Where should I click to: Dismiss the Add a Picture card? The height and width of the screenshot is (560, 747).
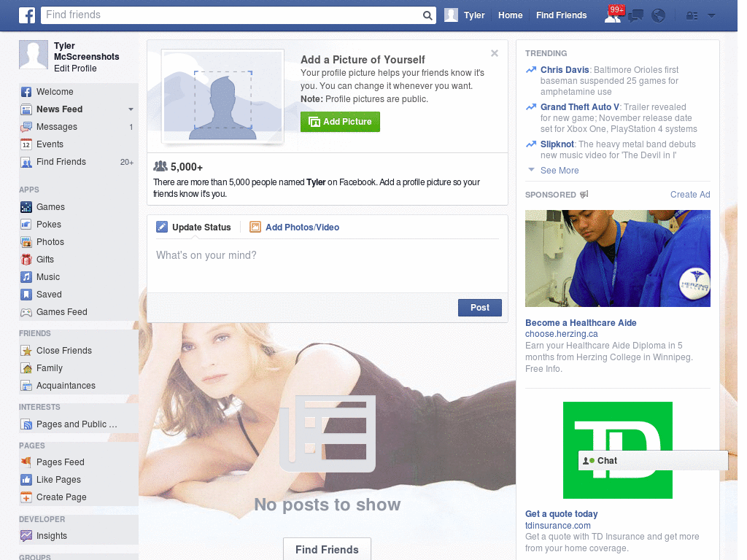click(x=495, y=53)
